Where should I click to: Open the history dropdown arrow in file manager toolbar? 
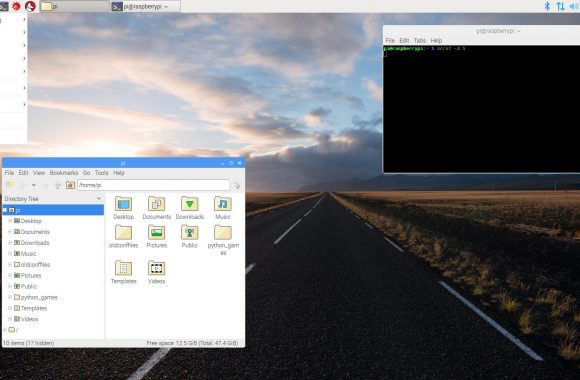pyautogui.click(x=34, y=185)
